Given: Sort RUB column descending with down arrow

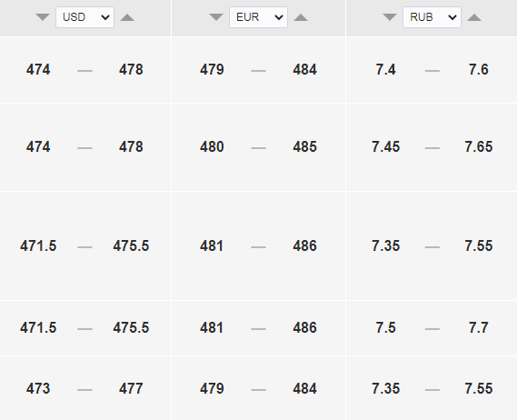Looking at the screenshot, I should tap(390, 17).
